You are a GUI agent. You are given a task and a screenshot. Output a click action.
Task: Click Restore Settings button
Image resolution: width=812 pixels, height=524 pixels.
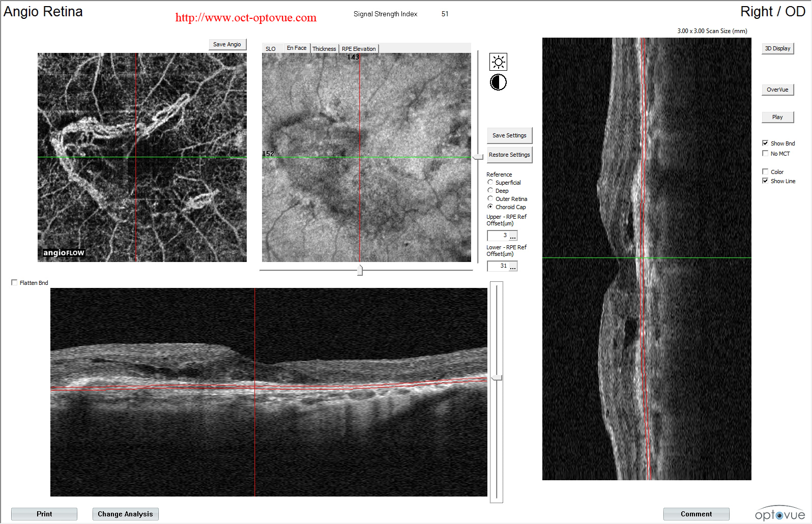click(509, 155)
